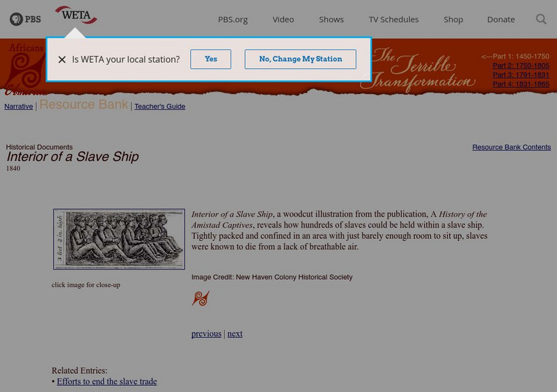Dismiss the local station prompt X

pos(62,59)
